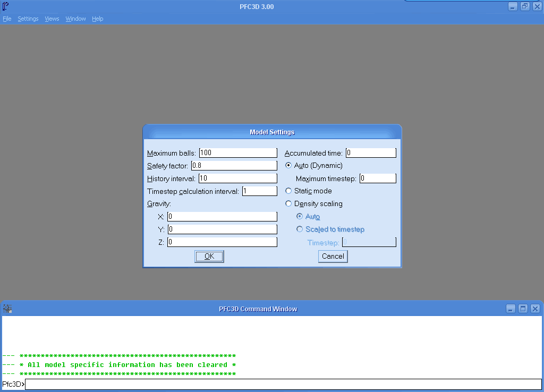The height and width of the screenshot is (392, 544).
Task: Click the PFC3D Command Window title text
Action: (x=258, y=309)
